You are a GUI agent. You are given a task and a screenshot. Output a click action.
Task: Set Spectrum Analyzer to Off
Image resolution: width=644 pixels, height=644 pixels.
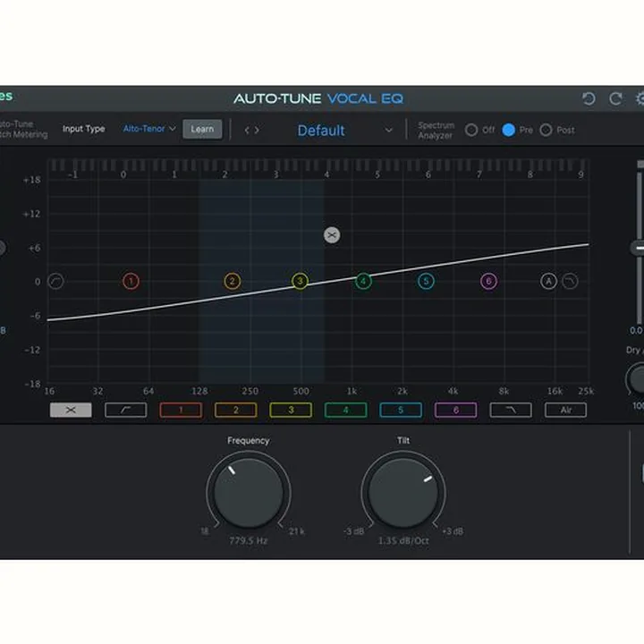pos(471,131)
